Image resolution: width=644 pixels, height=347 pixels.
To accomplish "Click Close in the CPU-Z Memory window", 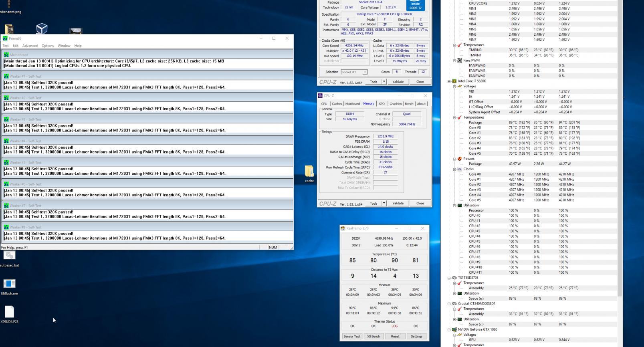I will pyautogui.click(x=420, y=203).
